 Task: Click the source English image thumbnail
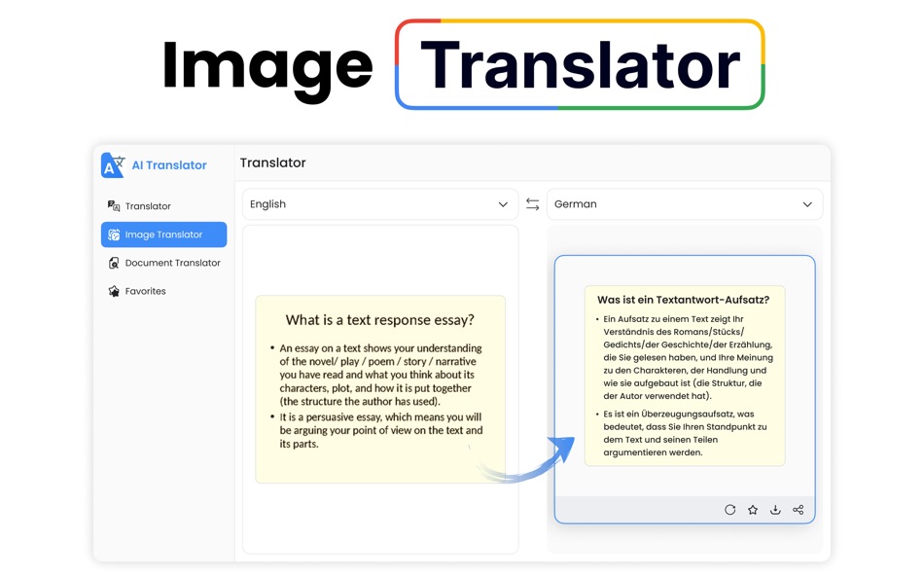(380, 389)
